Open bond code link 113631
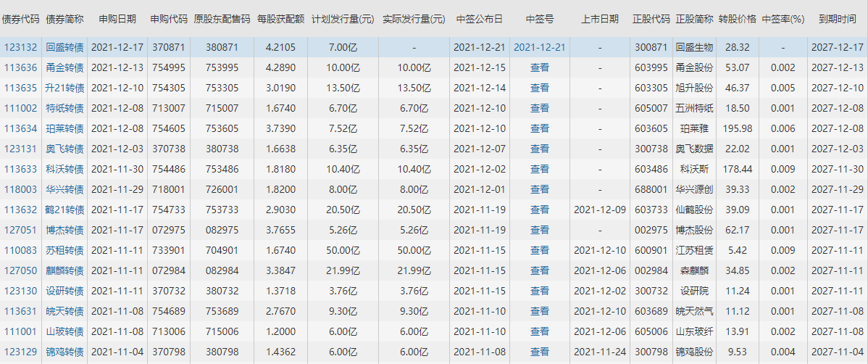 point(20,311)
